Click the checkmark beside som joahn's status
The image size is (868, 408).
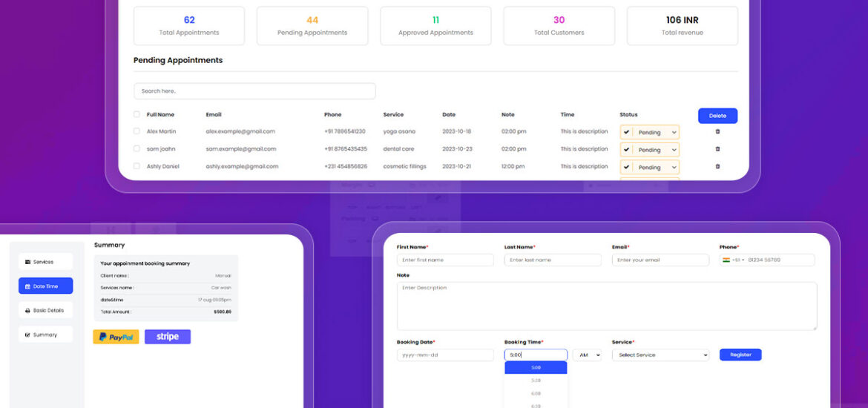point(626,149)
